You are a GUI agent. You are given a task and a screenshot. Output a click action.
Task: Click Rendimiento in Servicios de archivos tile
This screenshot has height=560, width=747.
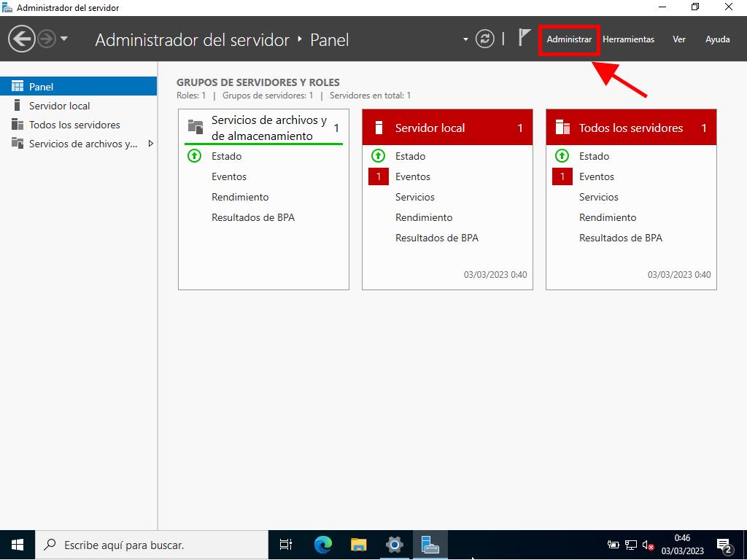240,197
